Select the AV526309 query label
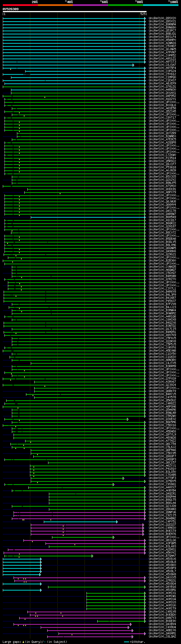The width and height of the screenshot is (181, 644). 11,9
